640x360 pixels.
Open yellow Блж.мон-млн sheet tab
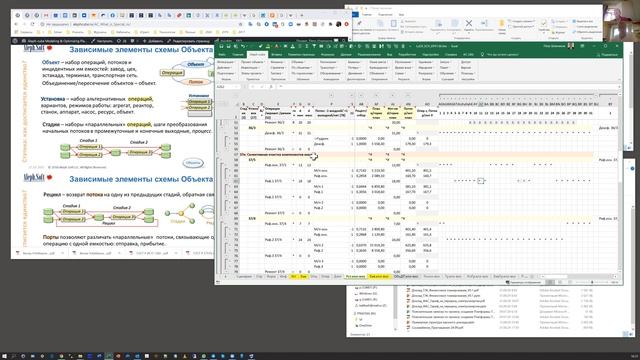[379, 276]
